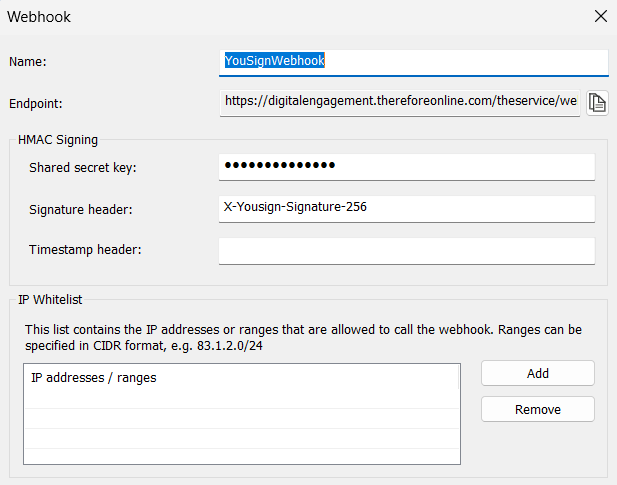This screenshot has height=485, width=617.
Task: Click the CIDR format description text
Action: coord(303,337)
